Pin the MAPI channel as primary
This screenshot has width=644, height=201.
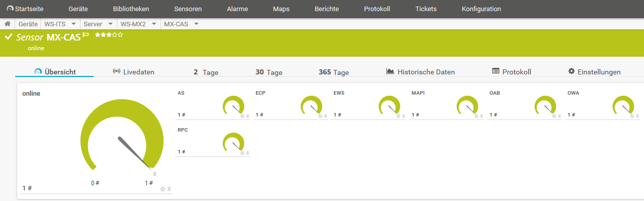point(481,116)
